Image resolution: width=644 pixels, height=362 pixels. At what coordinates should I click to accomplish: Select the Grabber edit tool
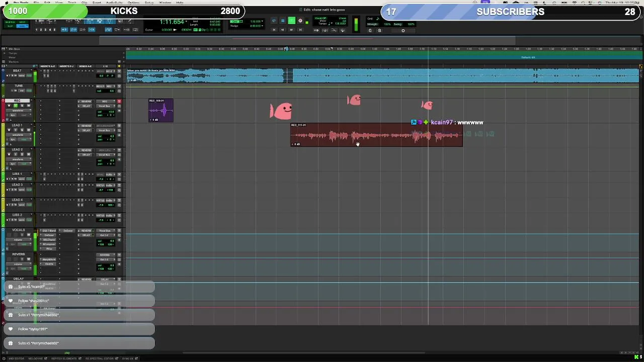click(x=110, y=21)
